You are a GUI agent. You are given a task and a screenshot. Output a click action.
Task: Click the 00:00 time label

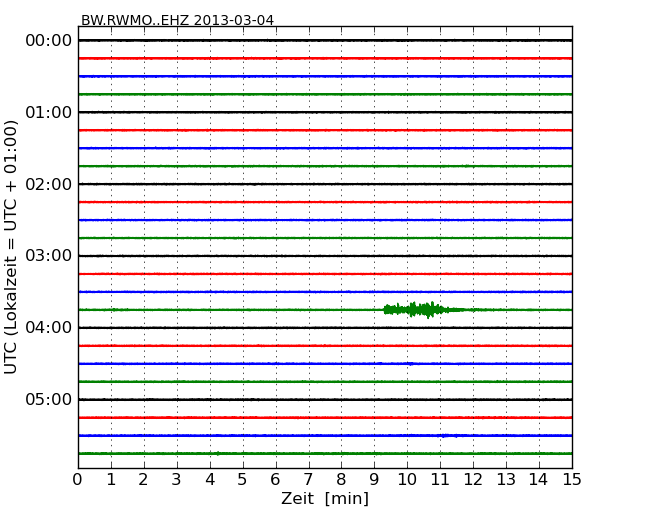[x=49, y=41]
